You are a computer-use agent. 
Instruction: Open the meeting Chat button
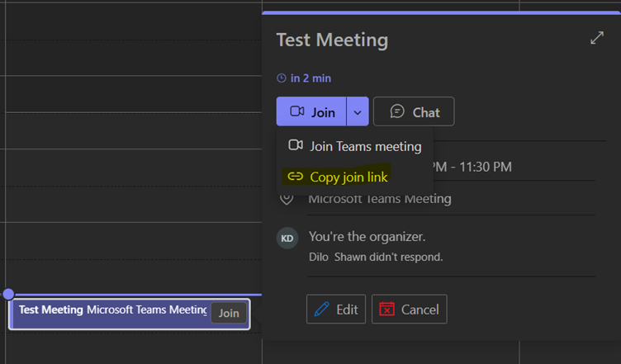[x=414, y=111]
